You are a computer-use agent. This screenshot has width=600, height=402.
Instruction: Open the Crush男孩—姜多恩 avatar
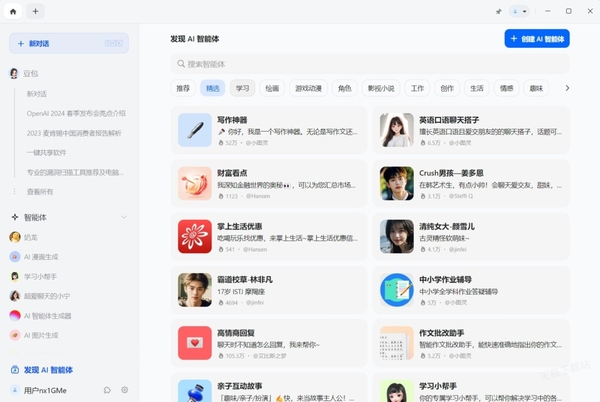click(397, 183)
